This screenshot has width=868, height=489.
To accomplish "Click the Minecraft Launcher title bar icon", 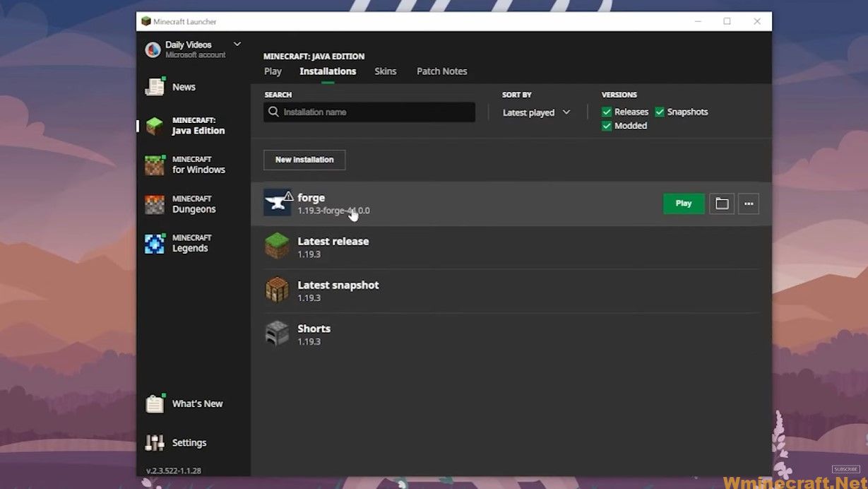I will [146, 21].
